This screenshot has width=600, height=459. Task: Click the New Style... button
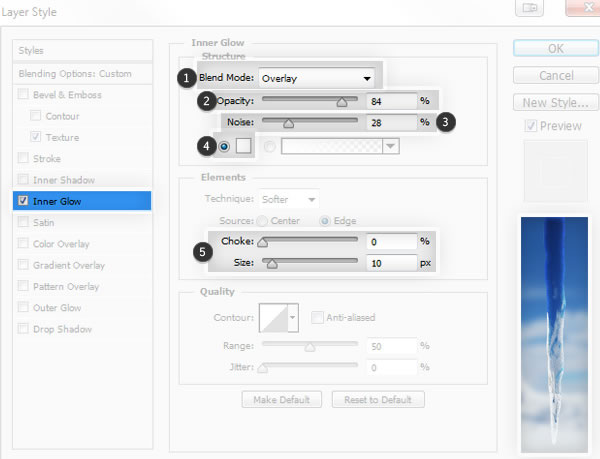(x=556, y=103)
